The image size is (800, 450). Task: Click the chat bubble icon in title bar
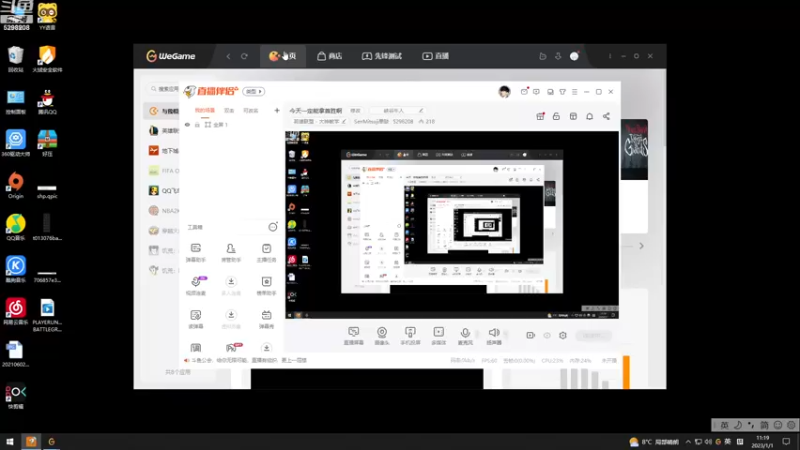tap(536, 92)
